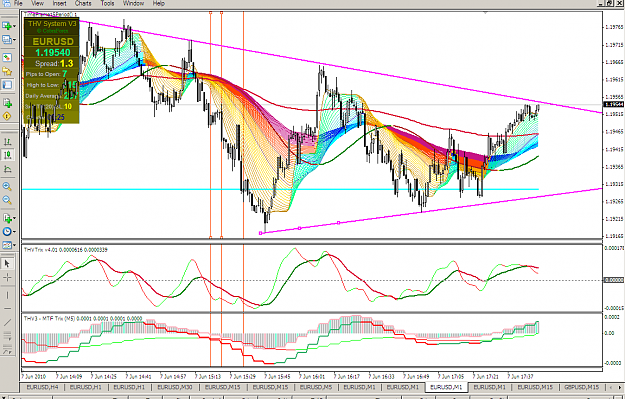The image size is (625, 399).
Task: Switch to the EURUSD,H4 chart tab
Action: point(42,387)
